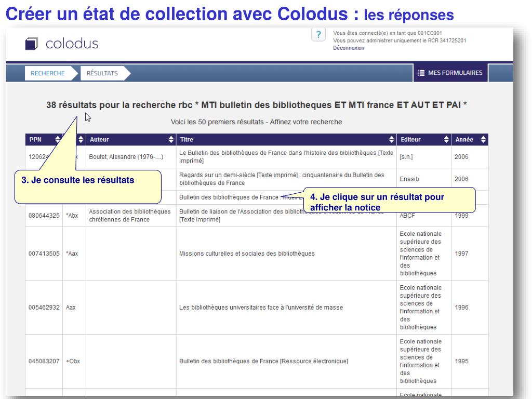Open result 'Bulletin de liaison de l'Association'
Viewport: 532px width, 399px height.
click(x=281, y=216)
